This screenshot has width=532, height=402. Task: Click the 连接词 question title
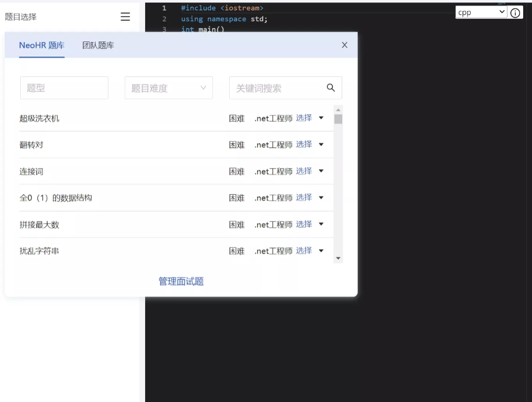click(31, 171)
